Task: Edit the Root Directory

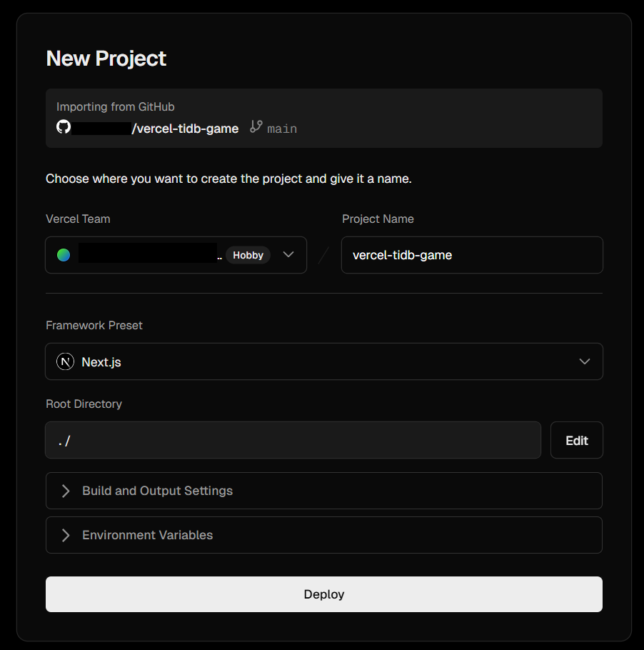Action: (576, 440)
